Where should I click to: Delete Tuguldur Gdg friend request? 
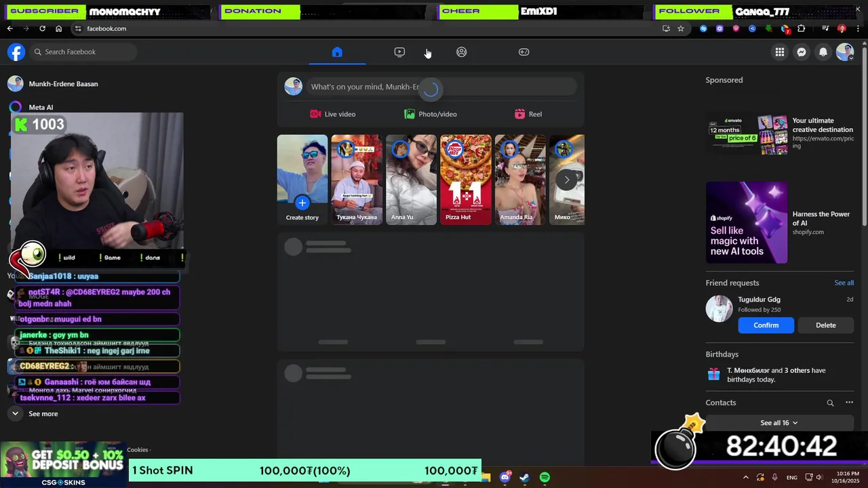coord(826,325)
